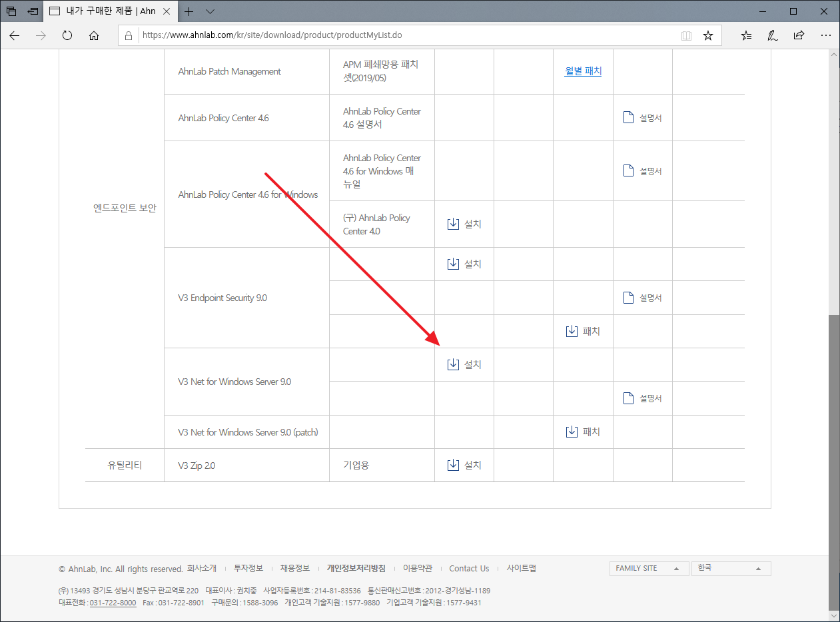The image size is (840, 622).
Task: Download 설치 for V3 Net for Windows Server 9.0
Action: (464, 365)
